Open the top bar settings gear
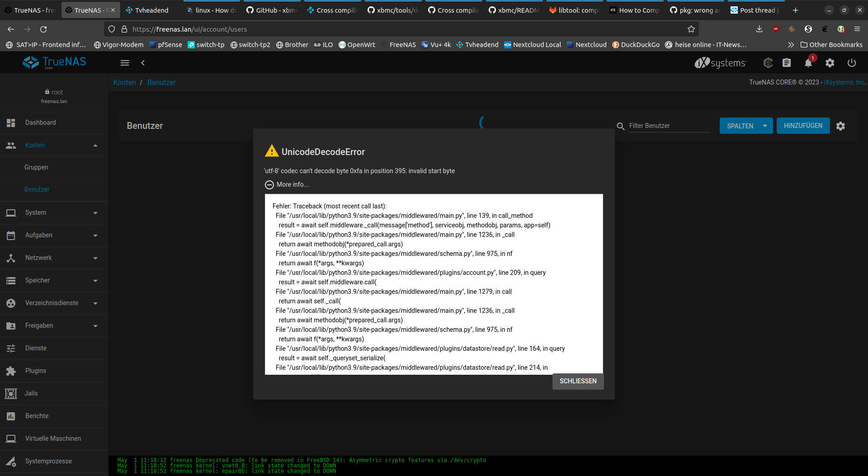Image resolution: width=868 pixels, height=476 pixels. click(830, 63)
